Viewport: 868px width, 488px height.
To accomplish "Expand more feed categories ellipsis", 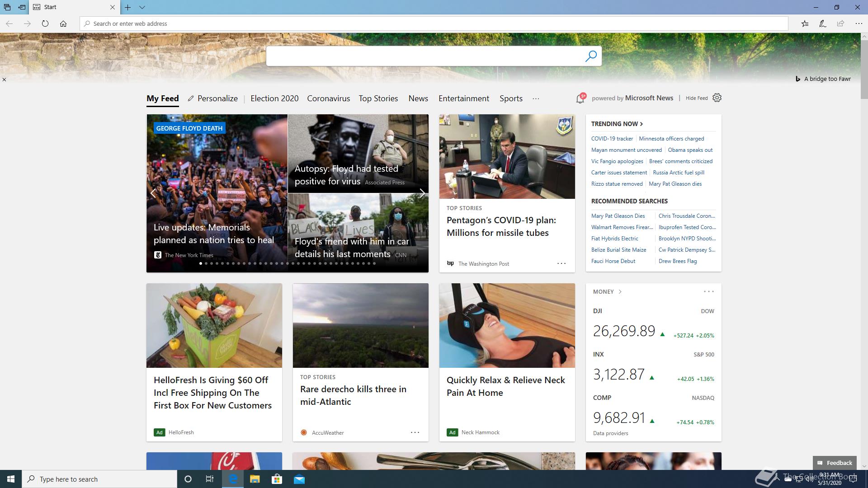I will tap(536, 99).
